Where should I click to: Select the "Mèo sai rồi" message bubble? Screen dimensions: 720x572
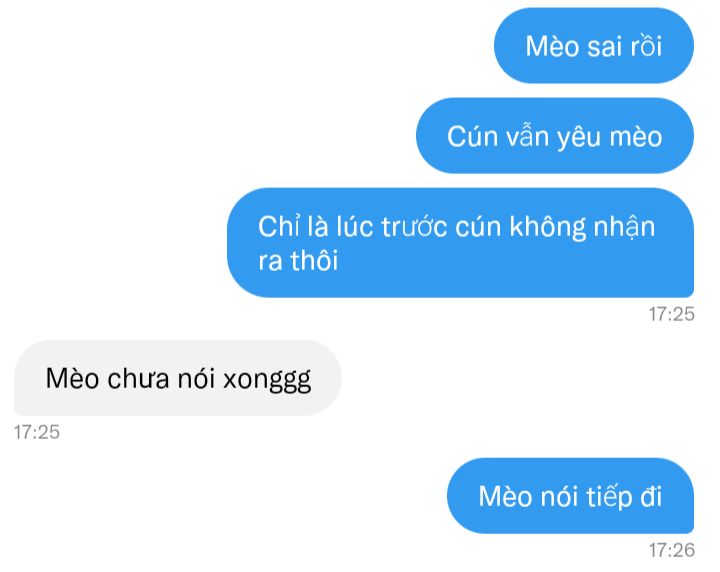coord(593,45)
